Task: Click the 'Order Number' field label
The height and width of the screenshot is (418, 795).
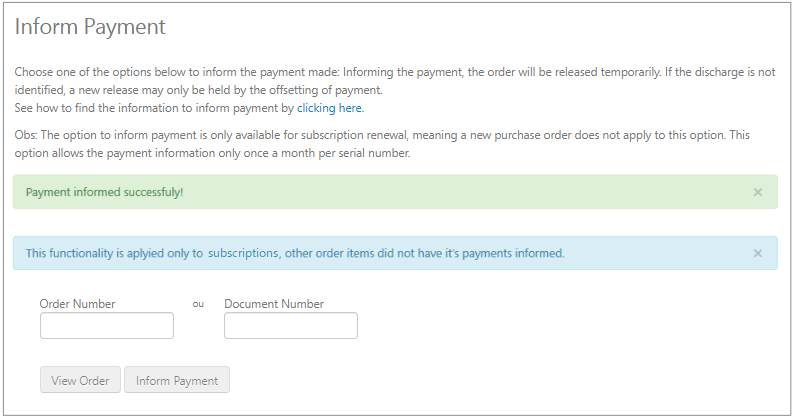Action: coord(78,304)
